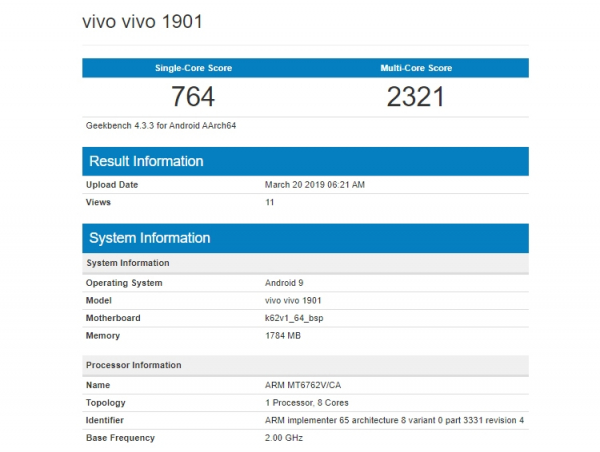Select the Android 9 value
The image size is (600, 452).
(285, 283)
